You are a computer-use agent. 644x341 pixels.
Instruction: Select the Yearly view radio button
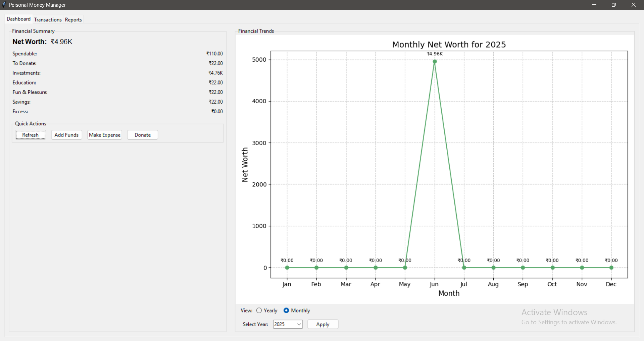[x=259, y=310]
